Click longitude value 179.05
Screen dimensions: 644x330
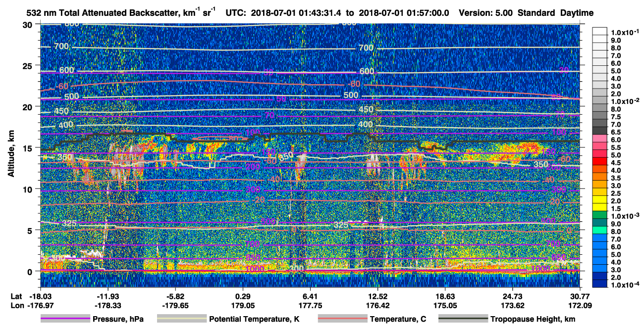[243, 305]
